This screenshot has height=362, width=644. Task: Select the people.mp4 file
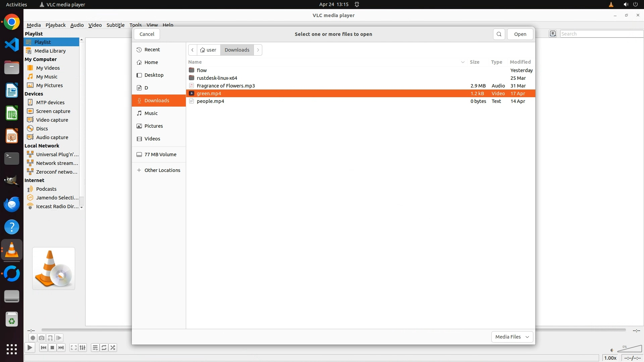(210, 101)
